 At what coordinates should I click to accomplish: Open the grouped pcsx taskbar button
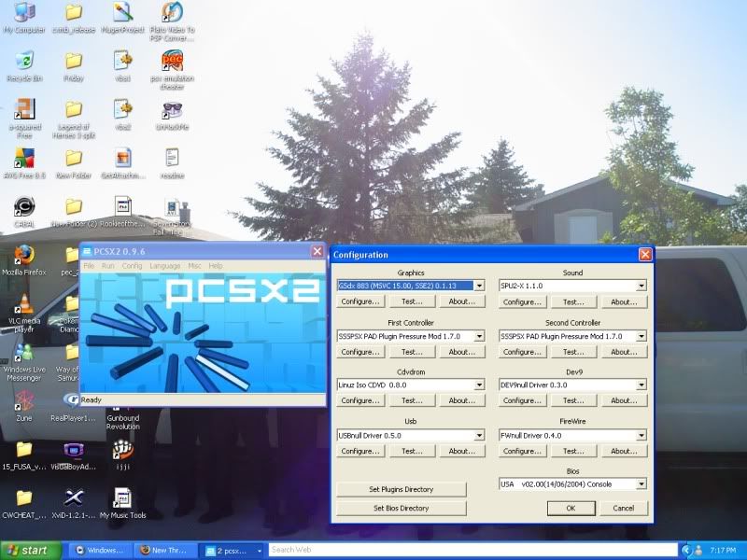tap(231, 551)
